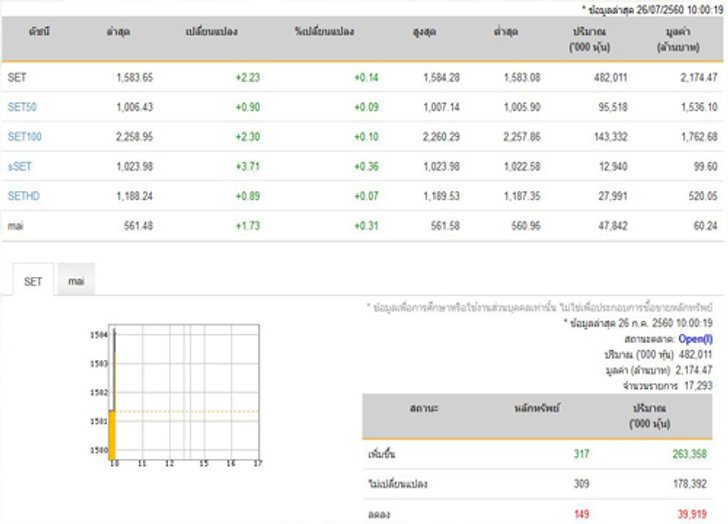
Task: Open the SET50 index link
Action: point(22,107)
